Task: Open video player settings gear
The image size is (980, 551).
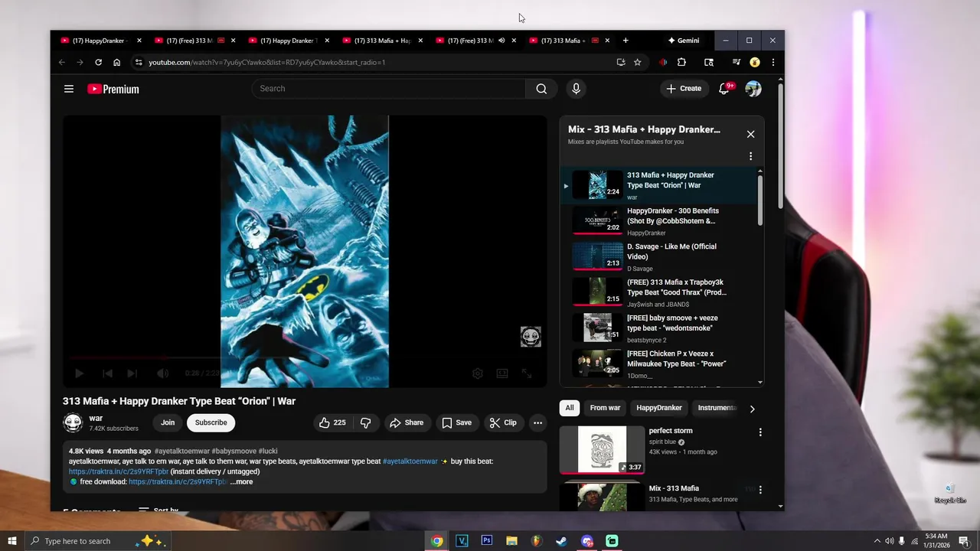Action: pyautogui.click(x=478, y=373)
